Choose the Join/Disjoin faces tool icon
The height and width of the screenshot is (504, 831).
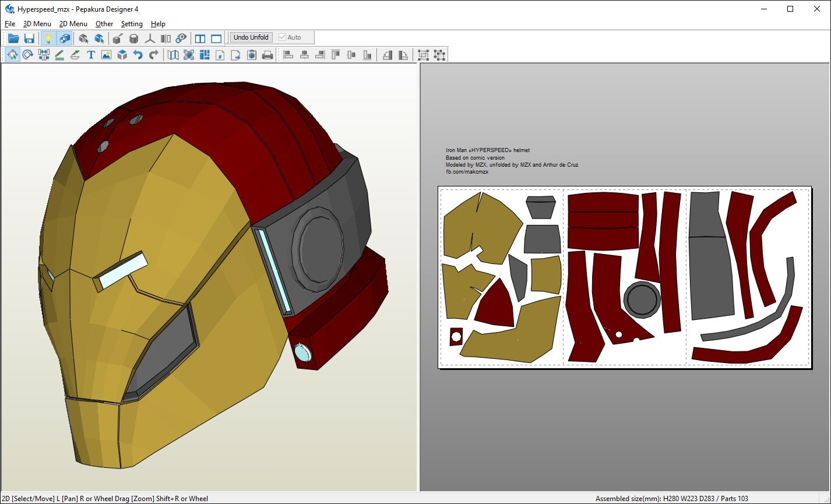pos(44,55)
